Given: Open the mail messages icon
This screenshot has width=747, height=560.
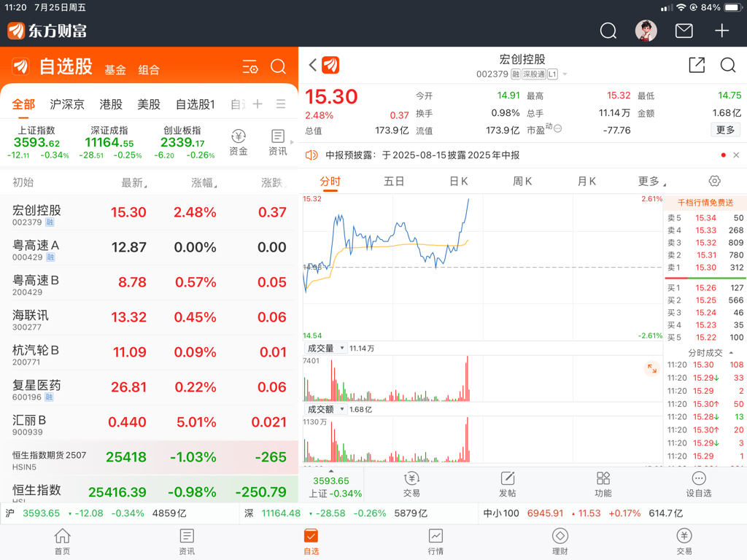Looking at the screenshot, I should [684, 31].
